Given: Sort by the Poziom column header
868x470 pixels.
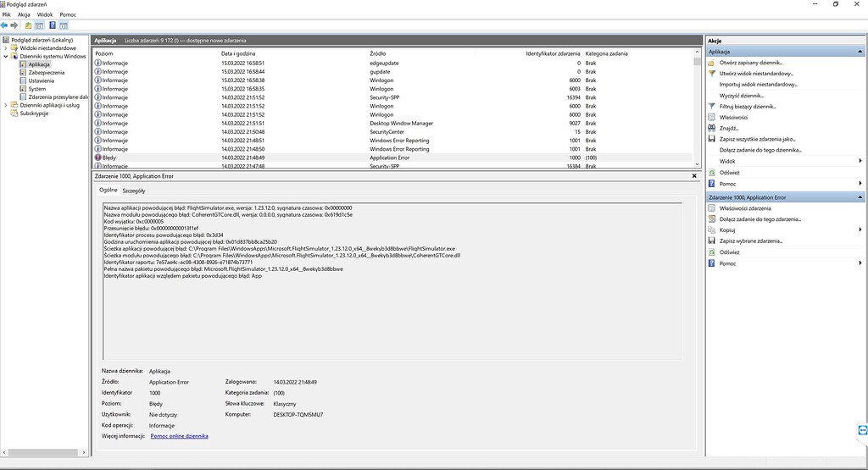Looking at the screenshot, I should click(x=156, y=53).
